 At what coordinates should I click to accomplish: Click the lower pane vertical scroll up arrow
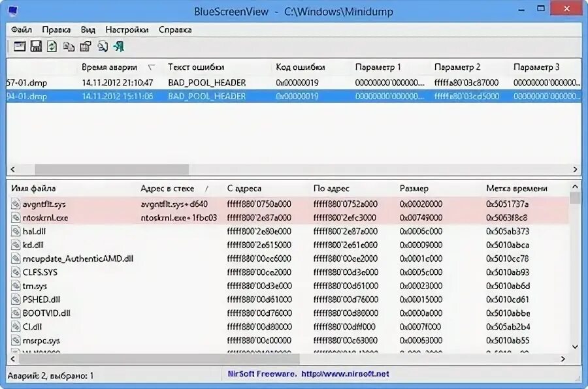[x=575, y=187]
